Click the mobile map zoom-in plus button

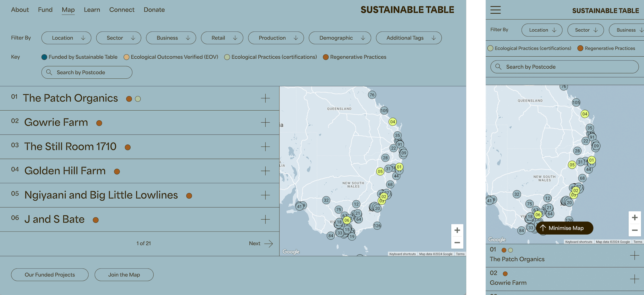click(634, 218)
